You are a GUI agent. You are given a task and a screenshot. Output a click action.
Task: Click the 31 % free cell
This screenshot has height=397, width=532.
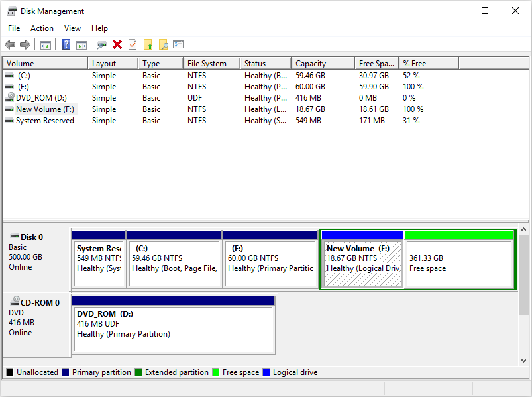point(411,121)
